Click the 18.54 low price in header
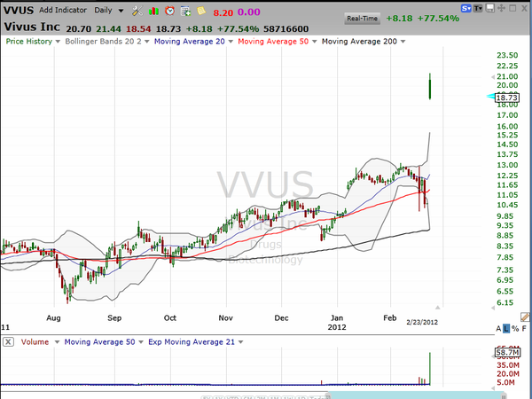532x399 pixels. (138, 29)
